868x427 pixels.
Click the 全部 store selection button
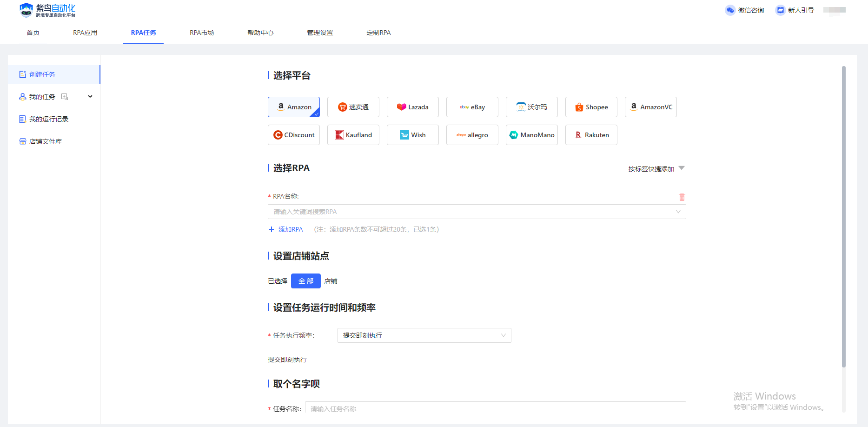pyautogui.click(x=306, y=281)
